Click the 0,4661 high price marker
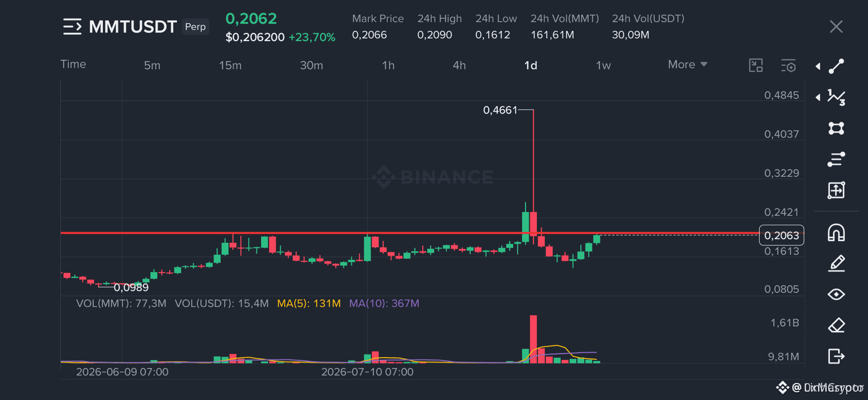Viewport: 868px width, 400px height. tap(500, 110)
